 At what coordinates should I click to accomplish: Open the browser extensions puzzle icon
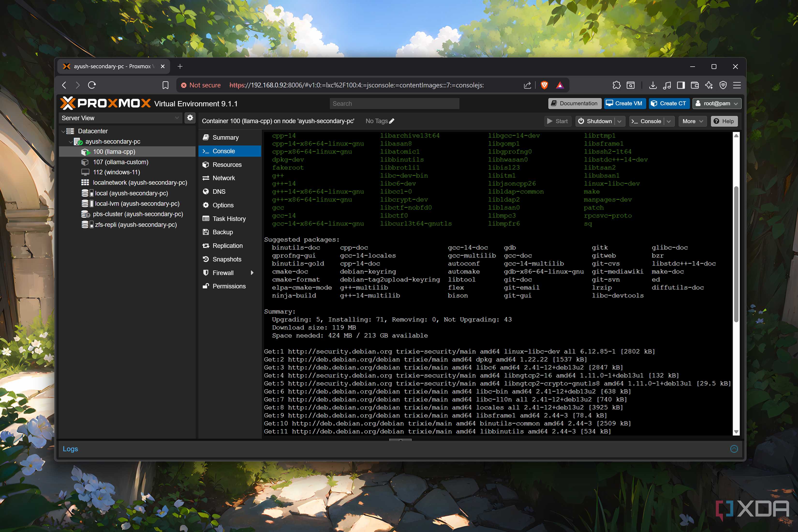pyautogui.click(x=616, y=85)
